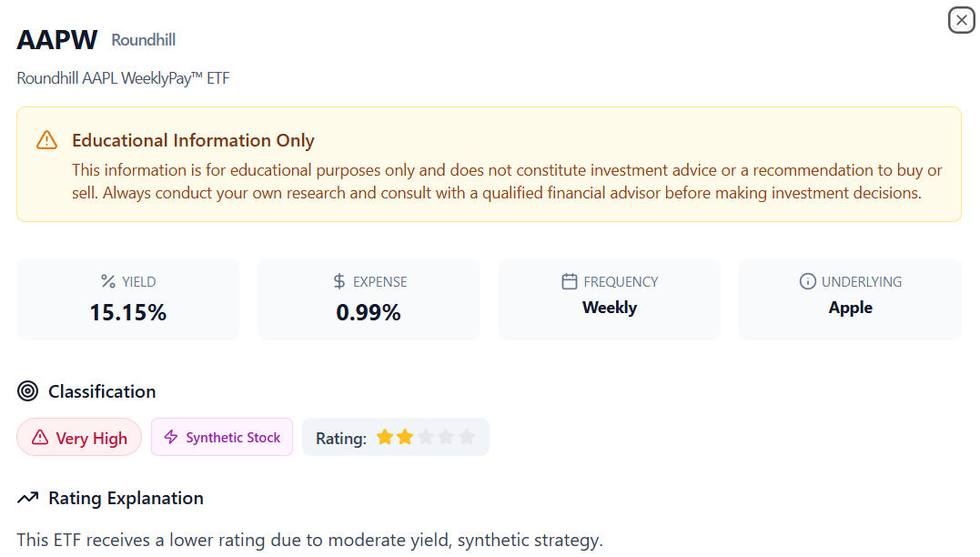Image resolution: width=980 pixels, height=557 pixels.
Task: Click the Very High risk badge
Action: coord(79,438)
